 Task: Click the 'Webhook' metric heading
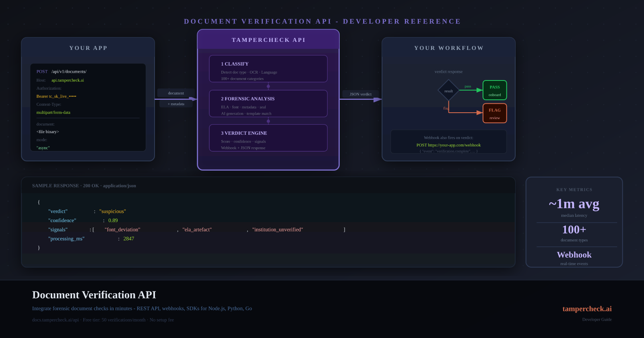pyautogui.click(x=574, y=255)
